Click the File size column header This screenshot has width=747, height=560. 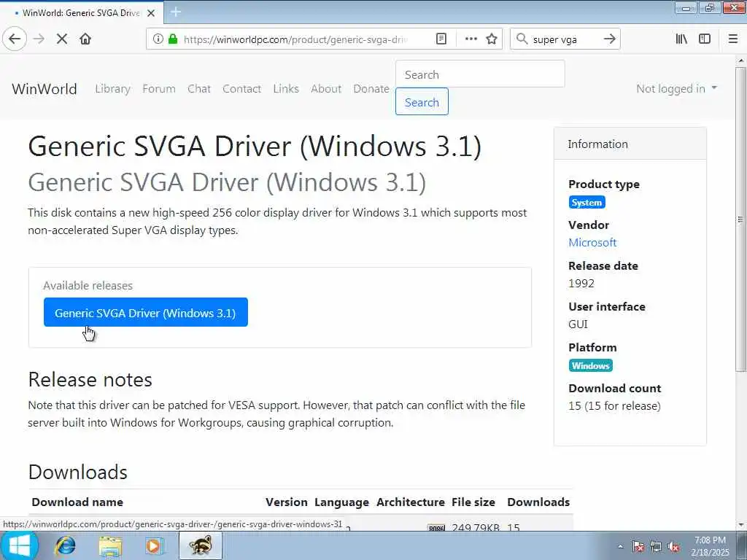[473, 502]
